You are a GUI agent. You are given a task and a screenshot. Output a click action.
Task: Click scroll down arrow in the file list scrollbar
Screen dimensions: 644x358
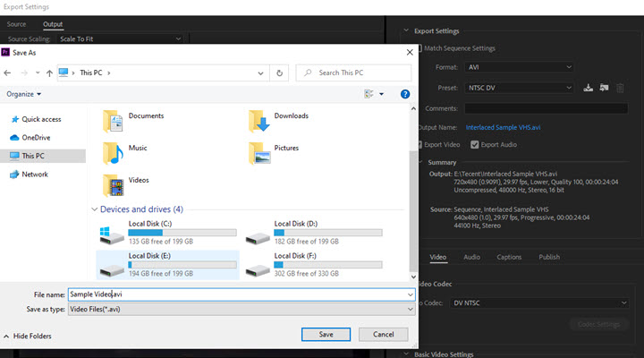[x=413, y=277]
